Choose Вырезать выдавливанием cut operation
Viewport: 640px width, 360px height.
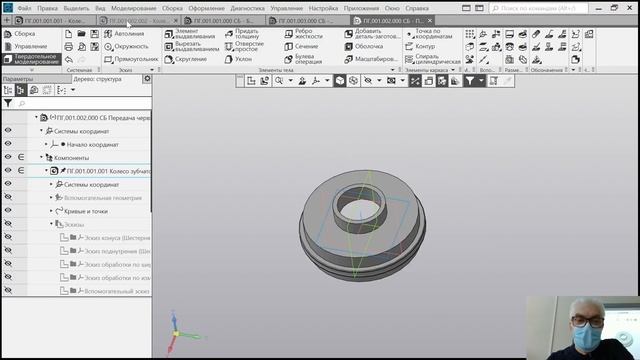pyautogui.click(x=192, y=47)
